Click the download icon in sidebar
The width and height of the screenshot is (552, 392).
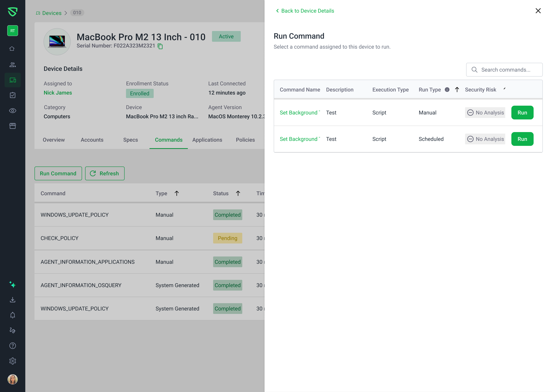13,300
